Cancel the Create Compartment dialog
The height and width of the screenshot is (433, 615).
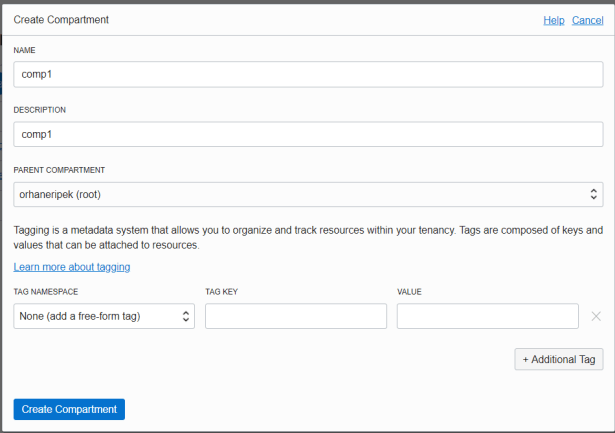(587, 20)
